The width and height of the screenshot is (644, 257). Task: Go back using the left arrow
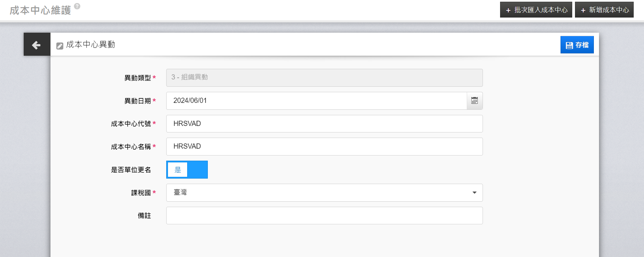pyautogui.click(x=36, y=45)
